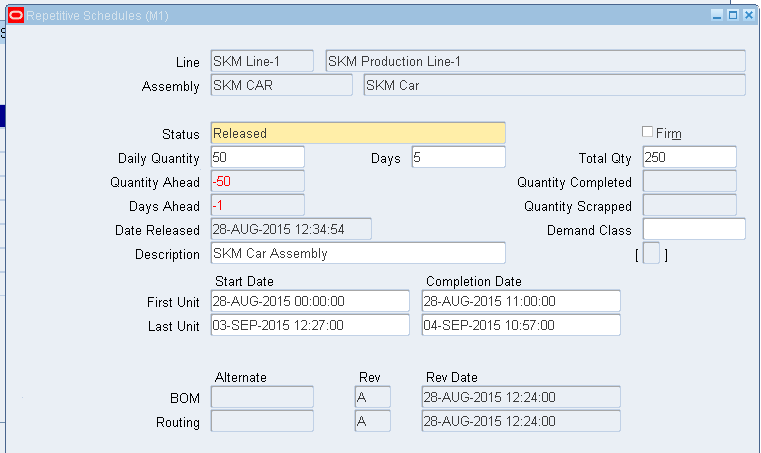Click the Status label
761x453 pixels.
pyautogui.click(x=181, y=134)
